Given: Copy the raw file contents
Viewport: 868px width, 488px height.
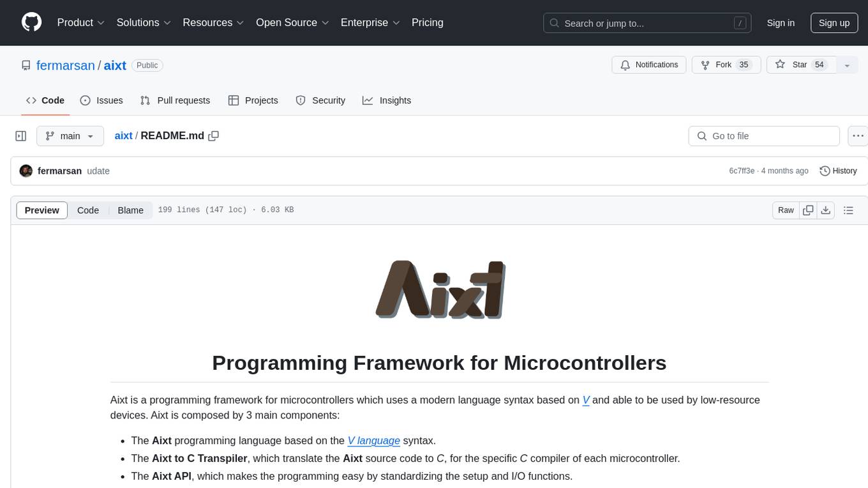Looking at the screenshot, I should [808, 210].
